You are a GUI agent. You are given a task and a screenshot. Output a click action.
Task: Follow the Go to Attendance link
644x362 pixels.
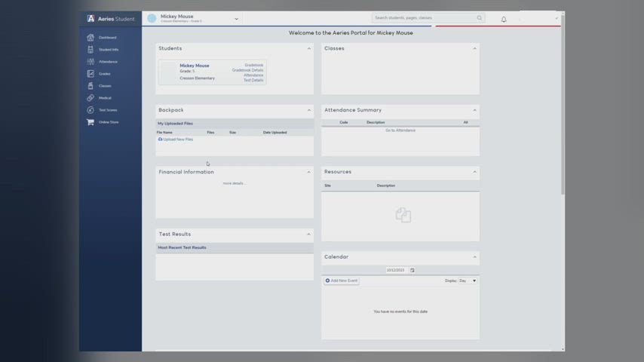400,130
